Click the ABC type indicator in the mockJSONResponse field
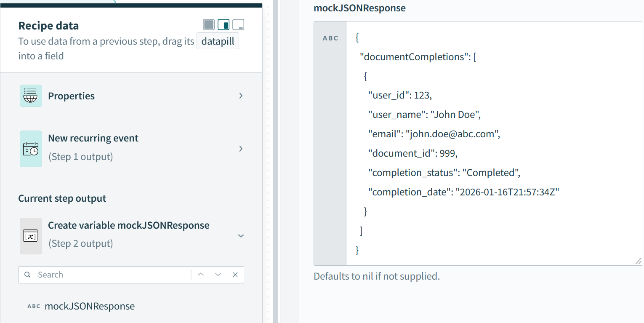Screen dimensions: 644x323 (x=331, y=38)
